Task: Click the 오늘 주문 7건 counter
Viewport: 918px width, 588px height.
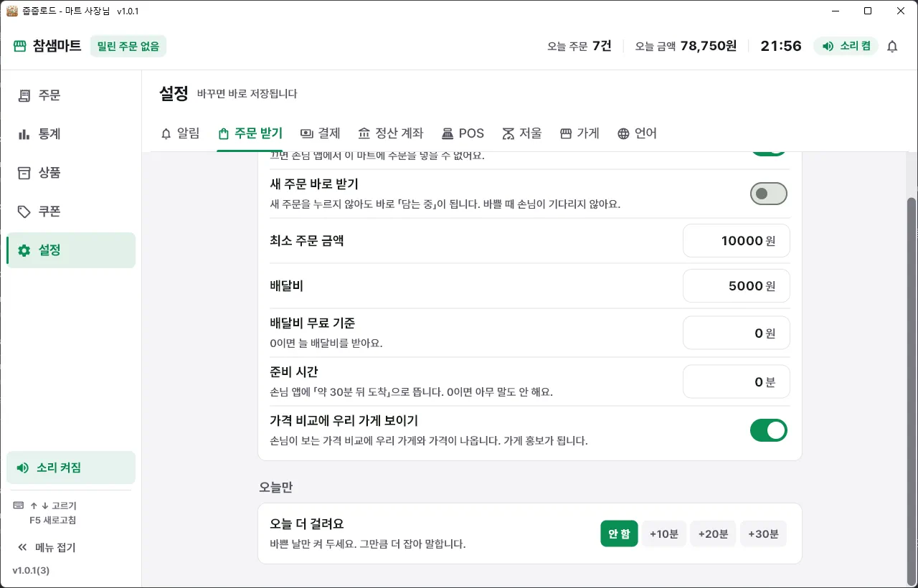Action: [579, 47]
